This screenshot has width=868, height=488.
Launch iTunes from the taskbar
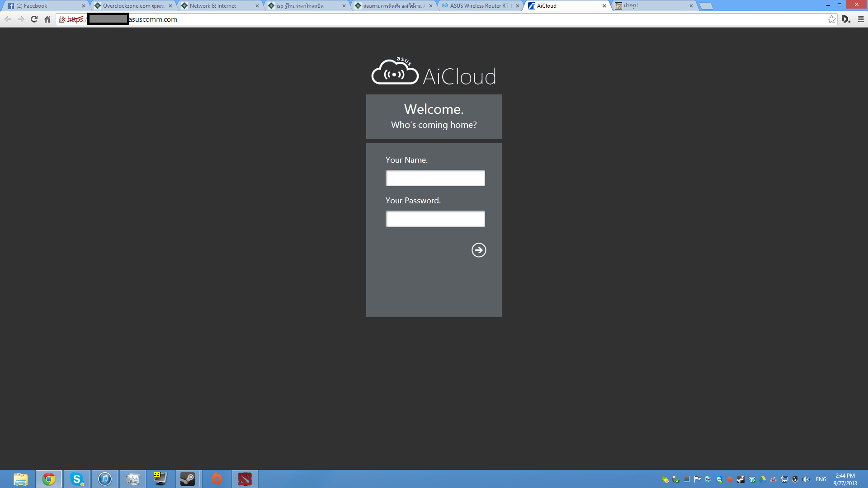coord(105,479)
